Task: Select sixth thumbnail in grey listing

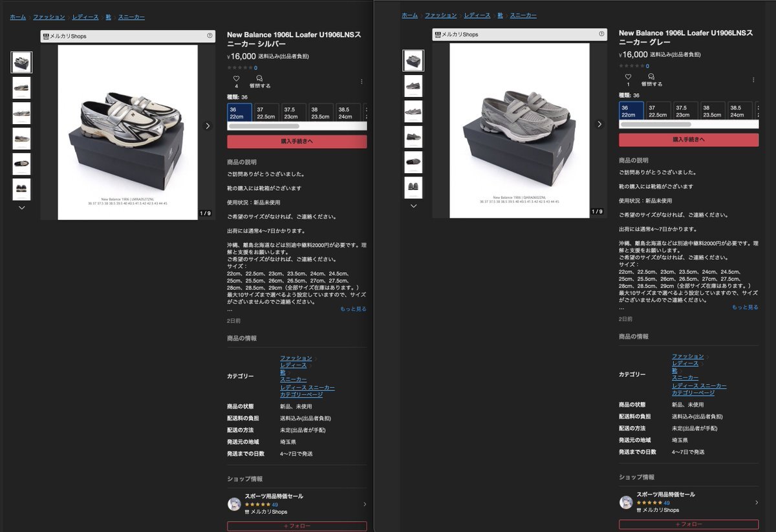Action: (x=413, y=187)
